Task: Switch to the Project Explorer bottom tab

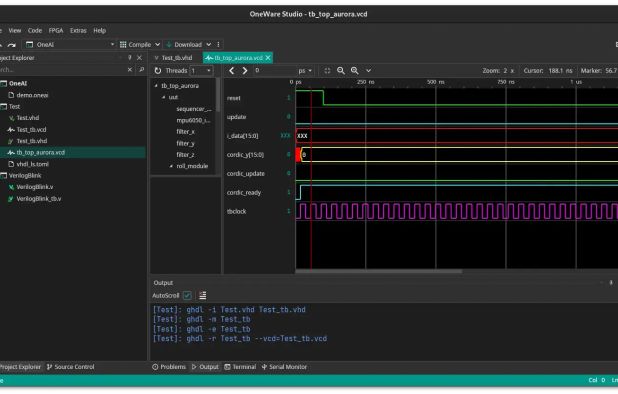Action: (20, 367)
